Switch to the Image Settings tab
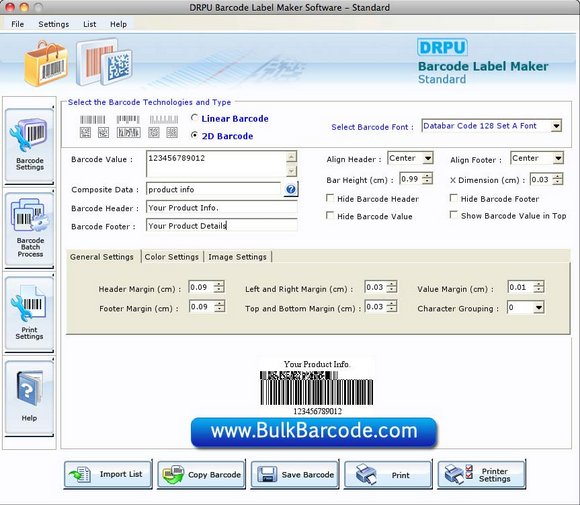 (x=237, y=257)
